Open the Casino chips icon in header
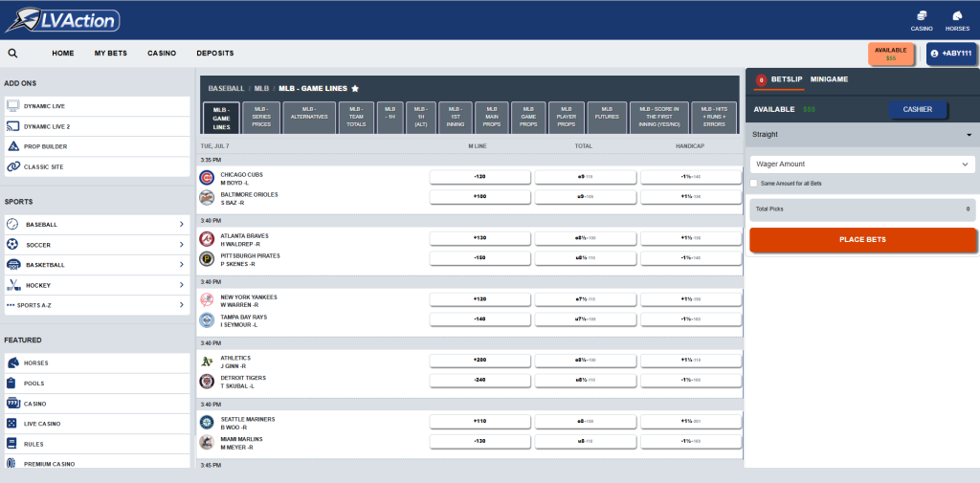This screenshot has width=980, height=483. tap(922, 15)
